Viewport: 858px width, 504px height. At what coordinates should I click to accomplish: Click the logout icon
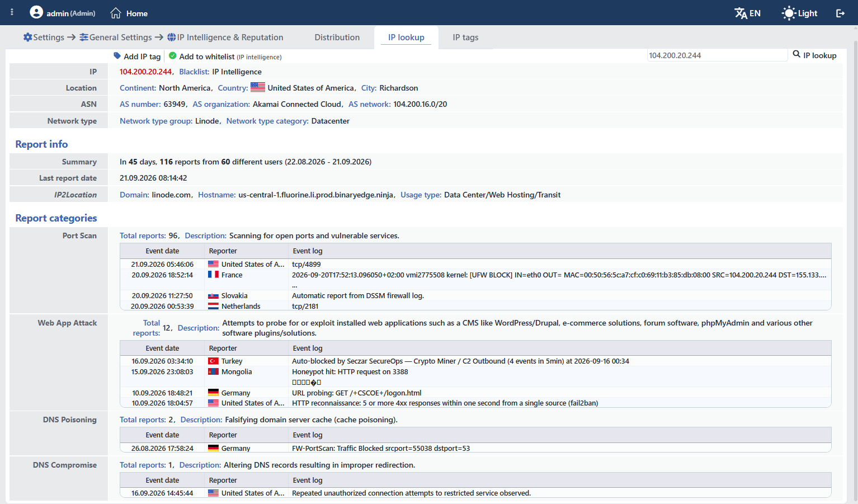click(840, 13)
